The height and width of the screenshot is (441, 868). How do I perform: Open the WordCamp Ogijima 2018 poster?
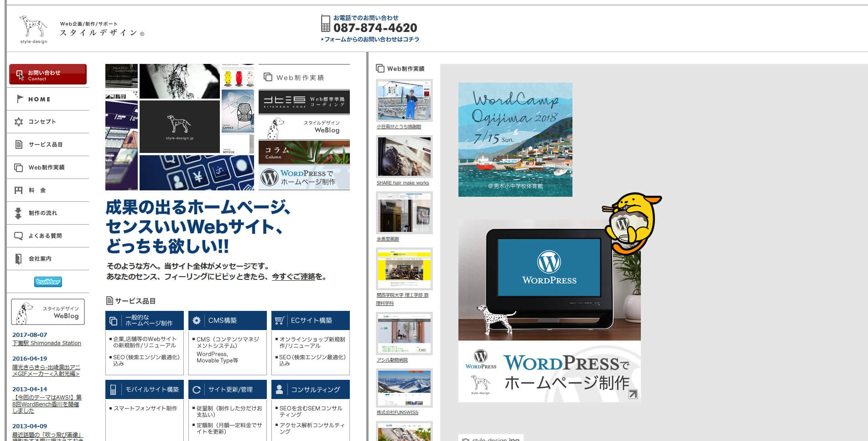click(515, 140)
